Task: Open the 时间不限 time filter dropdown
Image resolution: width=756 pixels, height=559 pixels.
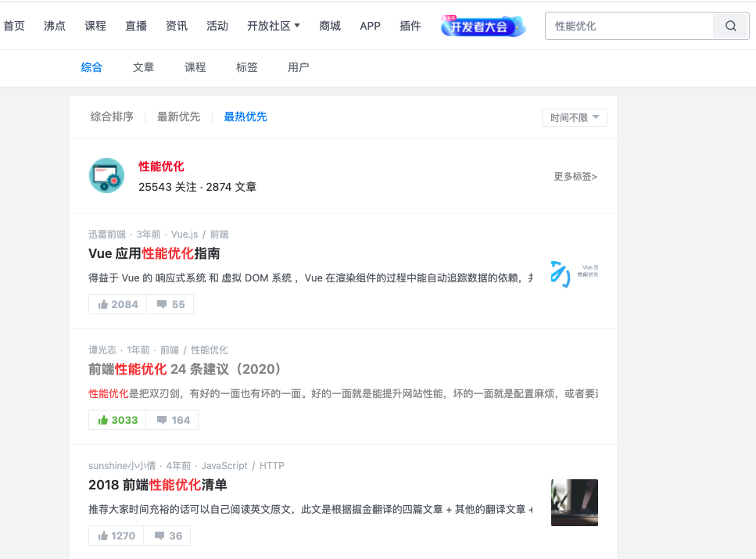Action: coord(574,117)
